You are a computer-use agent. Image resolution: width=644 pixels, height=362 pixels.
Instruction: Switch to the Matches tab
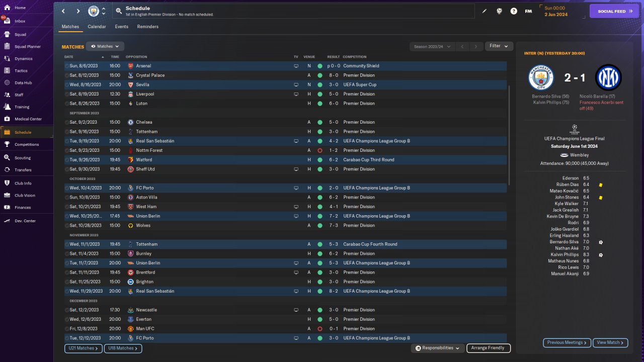70,27
